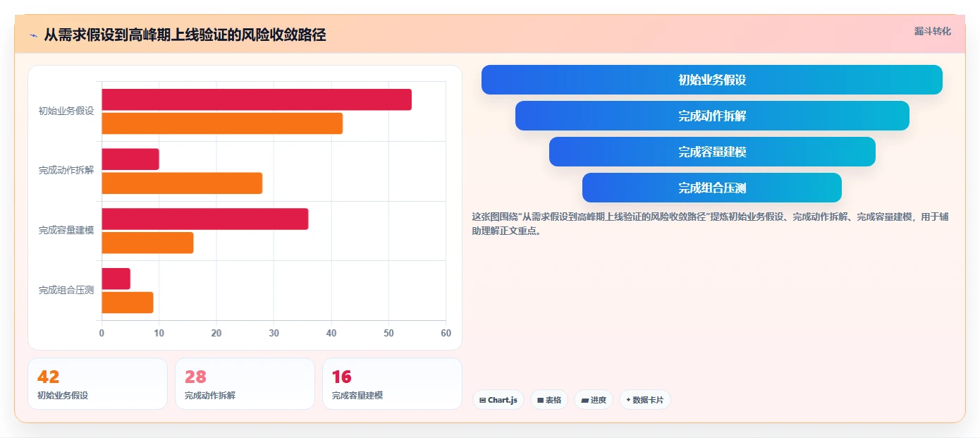Screen dimensions: 980x438
Task: Click the orange bar for 初始业务假设
Action: [222, 123]
